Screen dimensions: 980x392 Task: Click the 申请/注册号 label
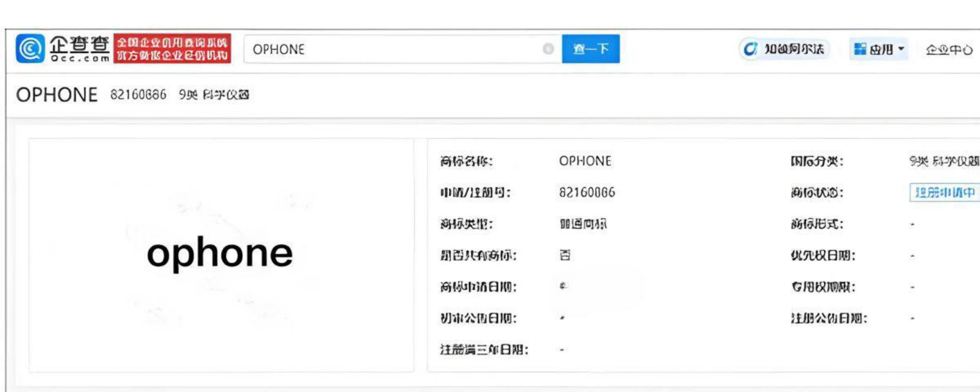point(475,193)
